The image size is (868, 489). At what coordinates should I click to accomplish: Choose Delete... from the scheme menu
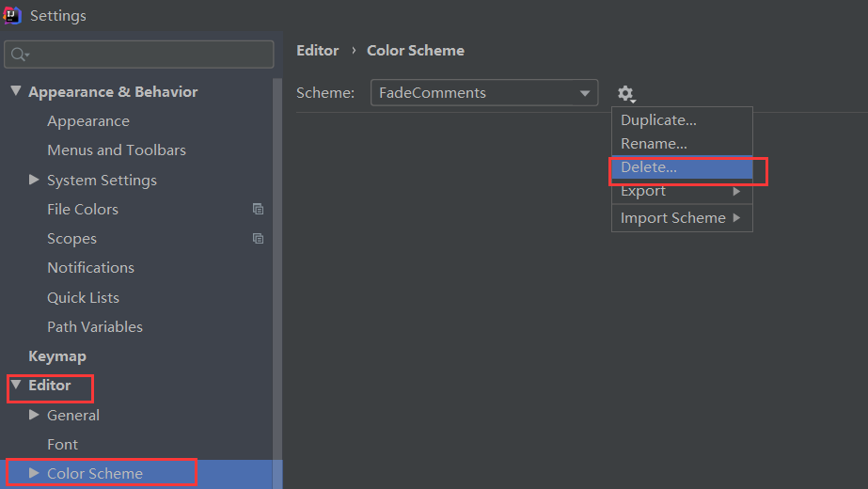click(x=682, y=167)
